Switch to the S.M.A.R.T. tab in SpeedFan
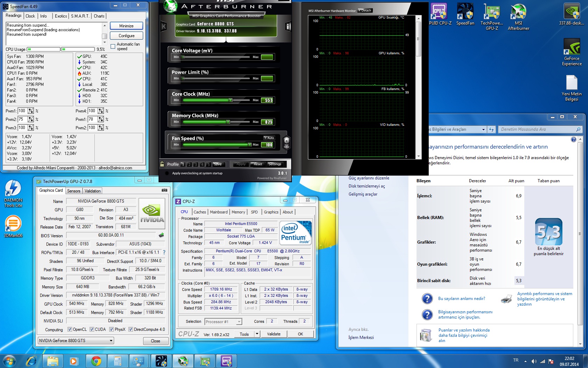 point(80,16)
